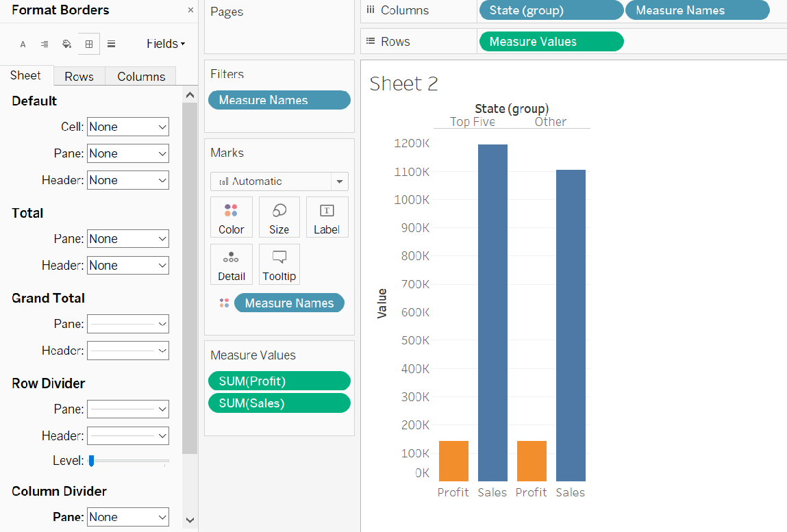Screen dimensions: 787x532
Task: Click the Tooltip marks card button
Action: [x=279, y=264]
